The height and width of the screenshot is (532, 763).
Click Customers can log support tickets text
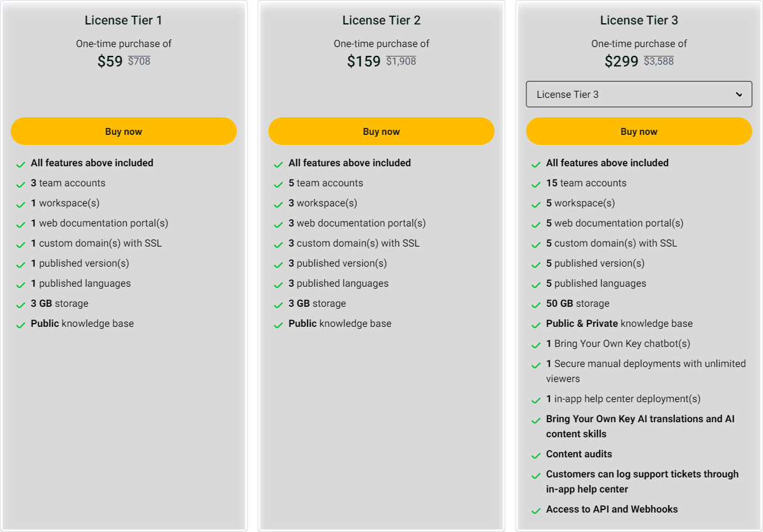pyautogui.click(x=642, y=474)
